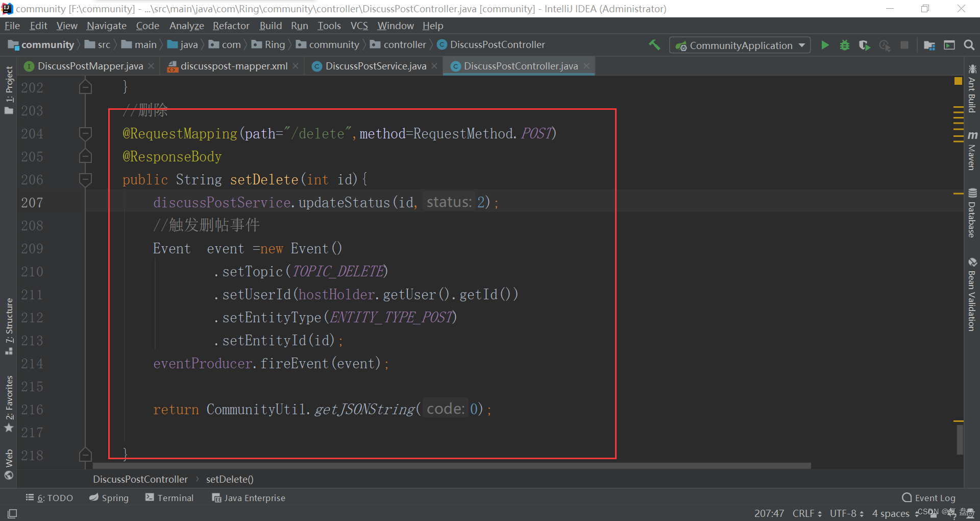980x521 pixels.
Task: Open the Build menu
Action: (271, 26)
